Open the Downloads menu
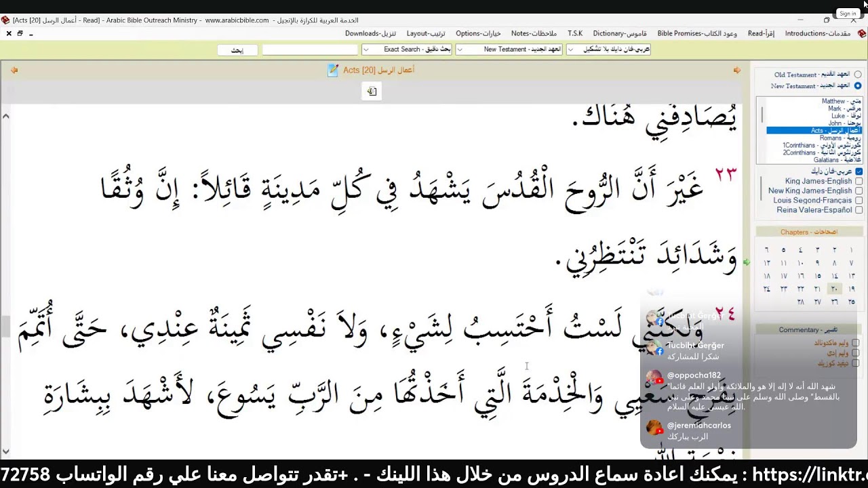The height and width of the screenshot is (488, 868). 370,33
